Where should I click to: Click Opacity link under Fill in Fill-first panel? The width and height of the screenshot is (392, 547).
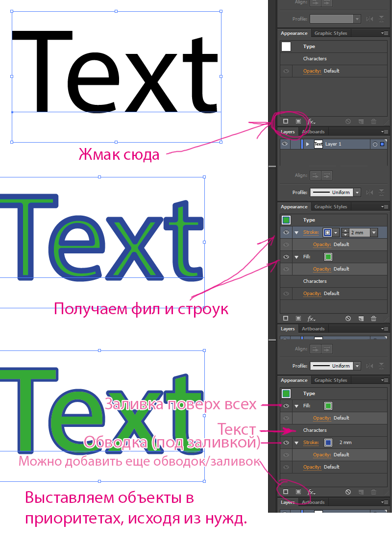(322, 418)
